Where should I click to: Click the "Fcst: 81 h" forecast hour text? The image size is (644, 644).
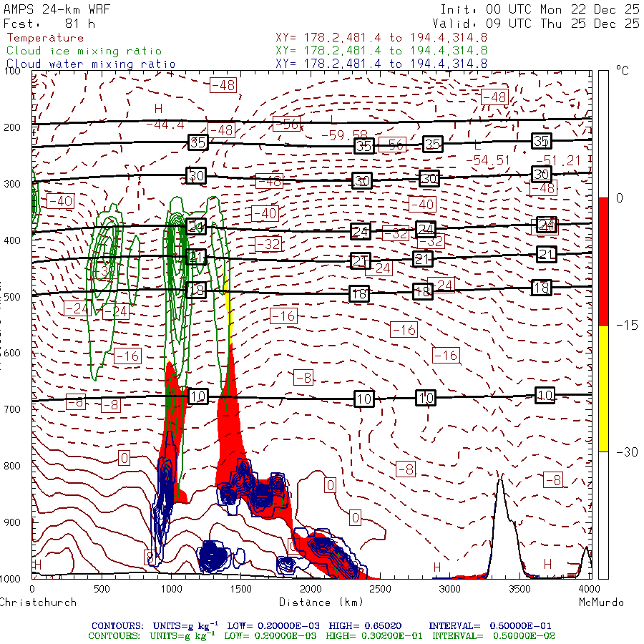coord(49,24)
